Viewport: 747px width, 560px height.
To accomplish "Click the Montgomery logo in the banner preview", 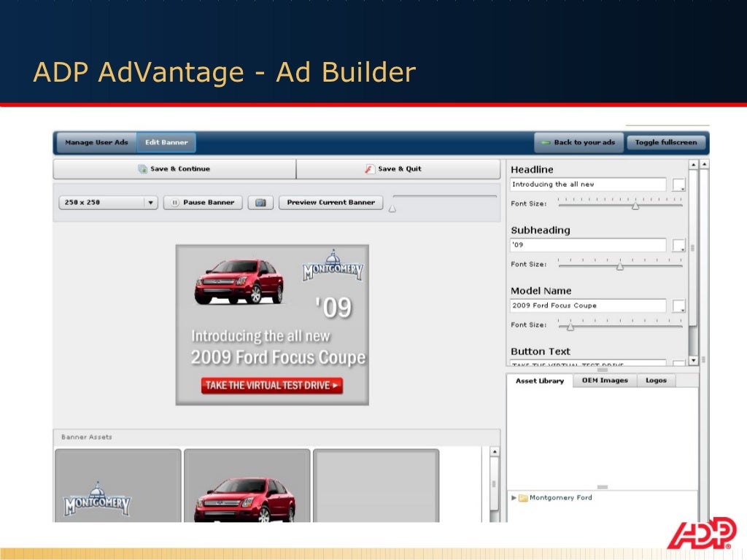I will [333, 265].
